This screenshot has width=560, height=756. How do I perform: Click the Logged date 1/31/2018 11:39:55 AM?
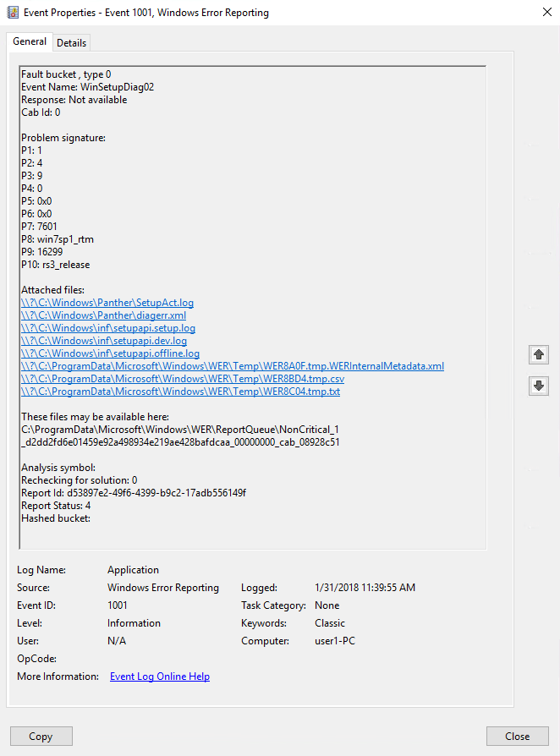365,588
